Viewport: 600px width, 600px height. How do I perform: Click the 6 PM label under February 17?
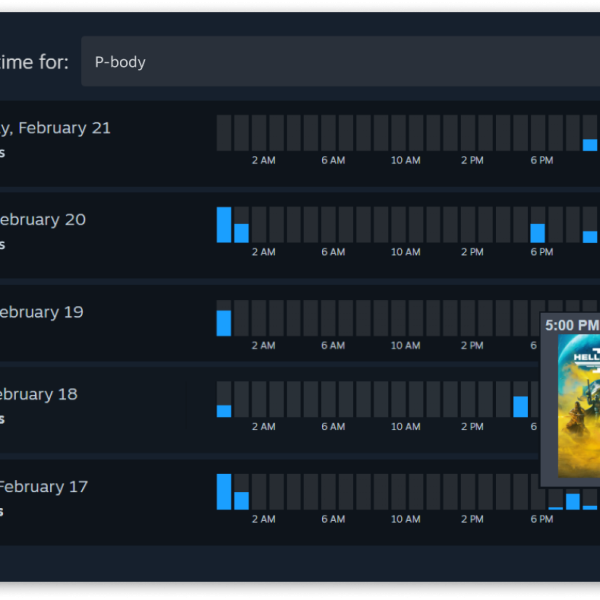click(542, 519)
